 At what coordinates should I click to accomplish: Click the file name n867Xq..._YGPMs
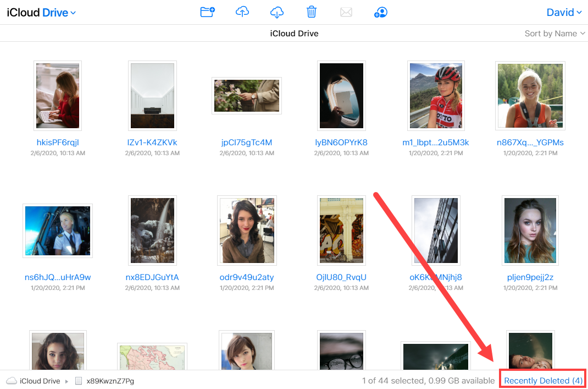pyautogui.click(x=530, y=143)
